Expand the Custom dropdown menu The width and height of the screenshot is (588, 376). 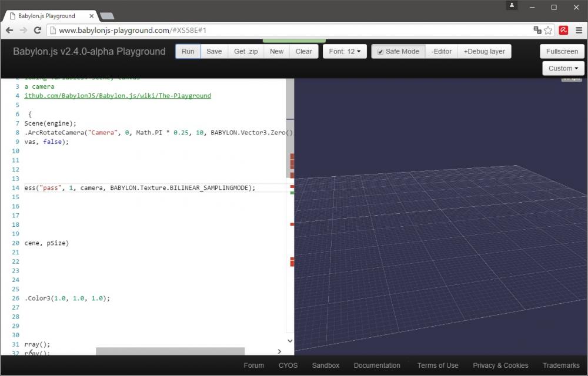pos(563,68)
